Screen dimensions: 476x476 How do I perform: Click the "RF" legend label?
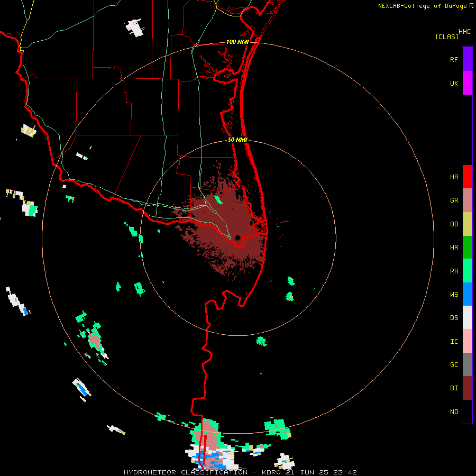tap(454, 59)
